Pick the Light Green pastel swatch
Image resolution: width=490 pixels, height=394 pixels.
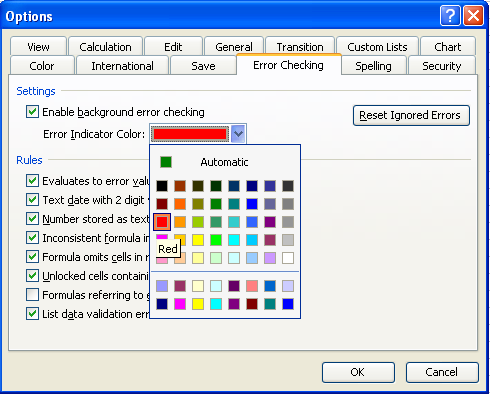click(216, 258)
